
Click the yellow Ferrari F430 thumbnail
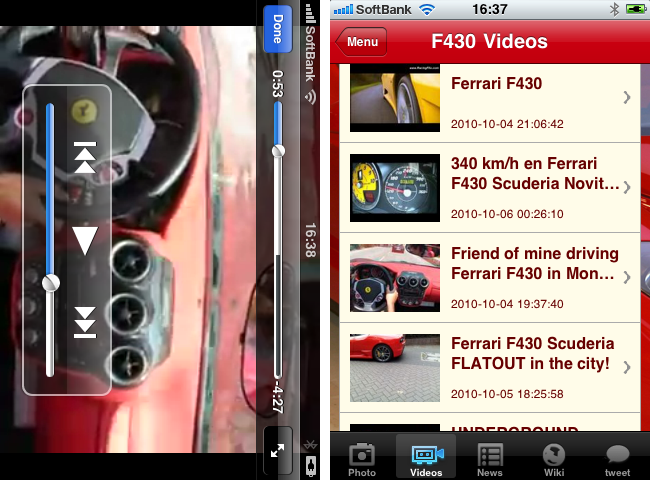pyautogui.click(x=395, y=98)
